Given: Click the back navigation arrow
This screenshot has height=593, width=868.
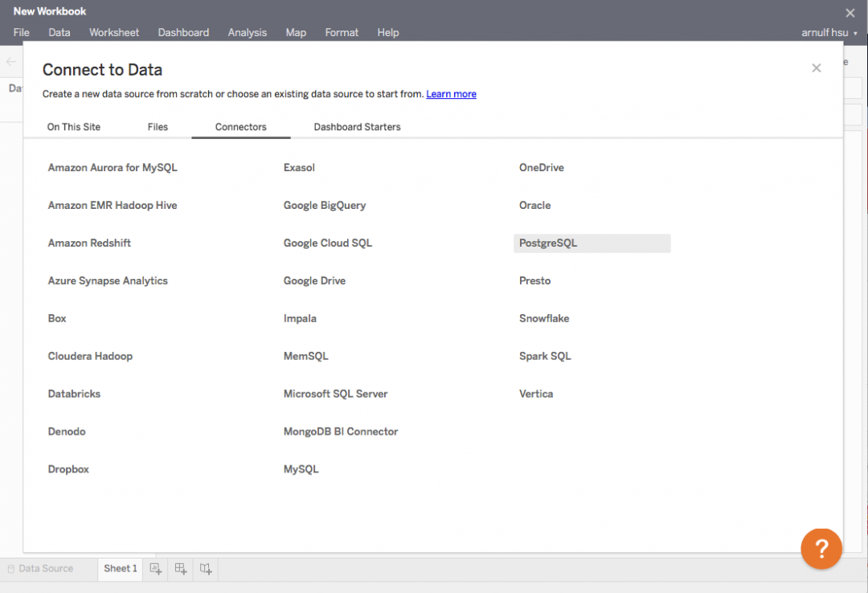Looking at the screenshot, I should 11,61.
